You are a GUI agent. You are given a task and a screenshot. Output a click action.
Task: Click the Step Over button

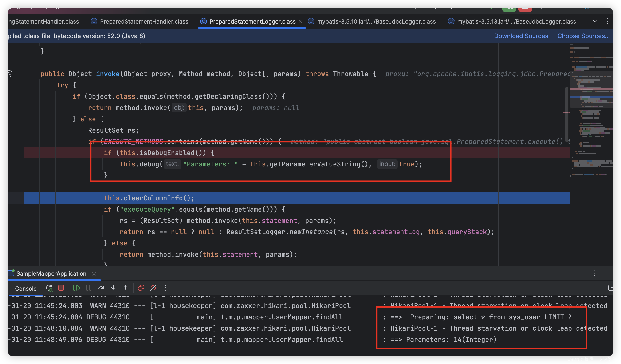coord(101,288)
